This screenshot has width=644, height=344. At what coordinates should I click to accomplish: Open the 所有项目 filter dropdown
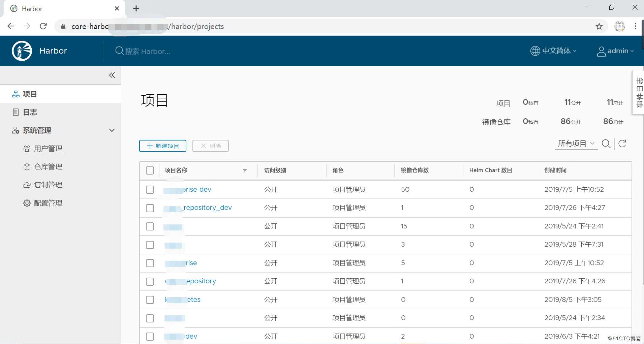coord(576,144)
